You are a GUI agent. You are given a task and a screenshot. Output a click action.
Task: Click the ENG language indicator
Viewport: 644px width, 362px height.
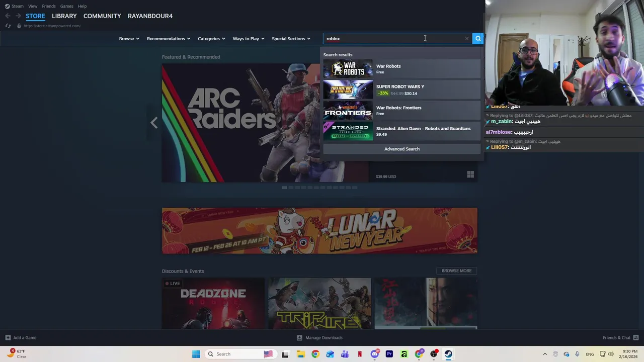click(590, 354)
